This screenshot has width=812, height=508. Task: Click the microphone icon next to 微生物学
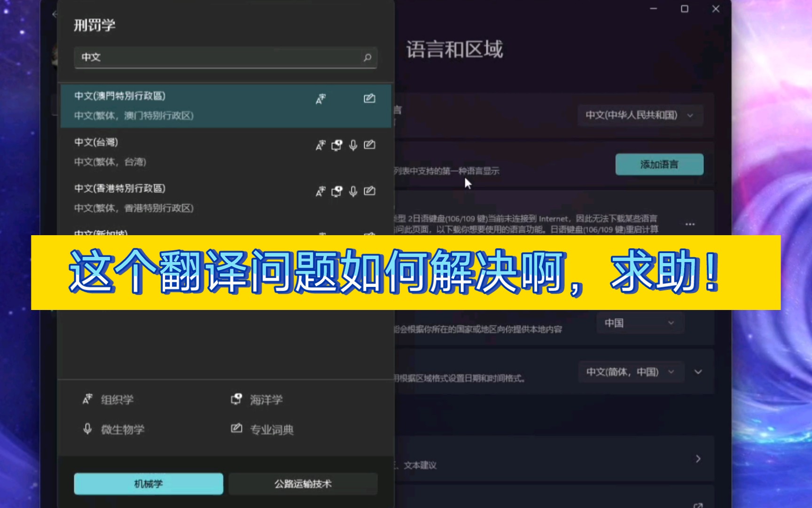87,429
